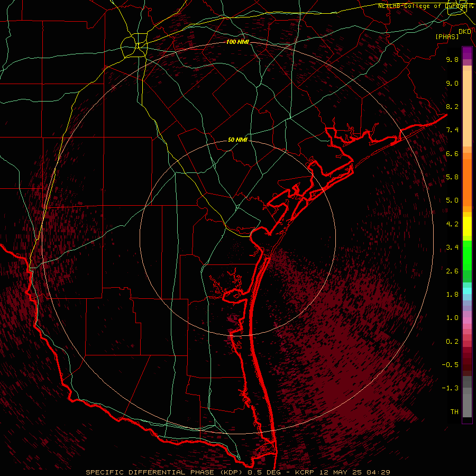476x476 pixels.
Task: Click the 3.4 value on the color scale
Action: pos(452,248)
